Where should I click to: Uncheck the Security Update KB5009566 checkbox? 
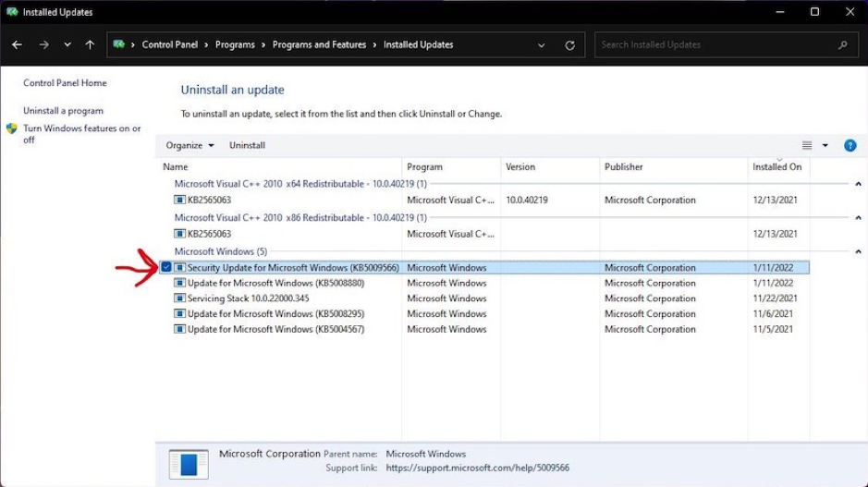[x=166, y=268]
